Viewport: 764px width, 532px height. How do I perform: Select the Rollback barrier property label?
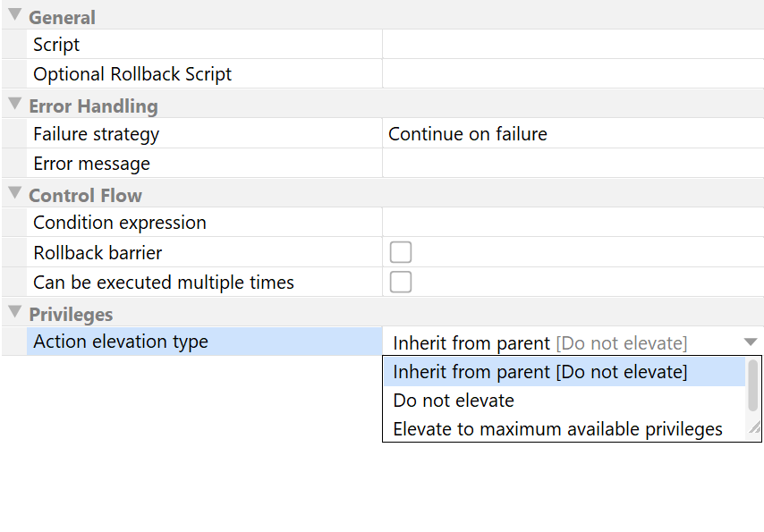pyautogui.click(x=98, y=252)
